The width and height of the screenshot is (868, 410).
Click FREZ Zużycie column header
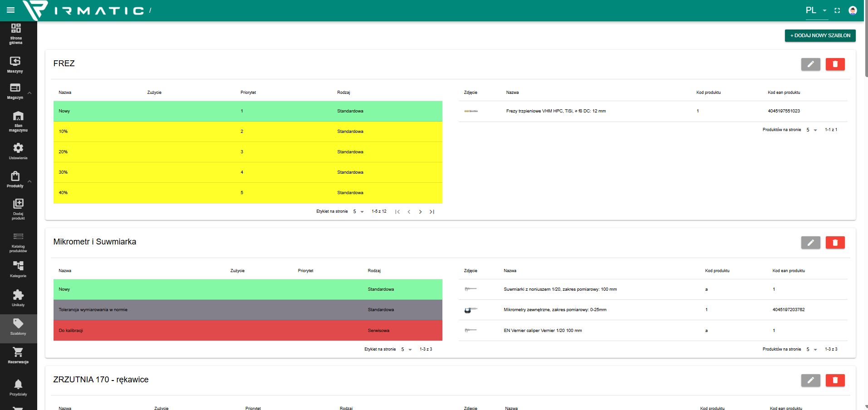point(154,93)
